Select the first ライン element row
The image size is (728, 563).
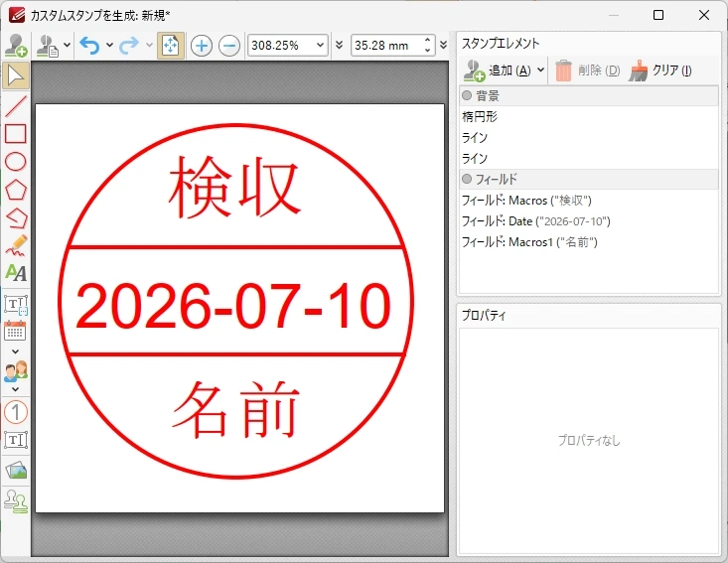click(589, 137)
